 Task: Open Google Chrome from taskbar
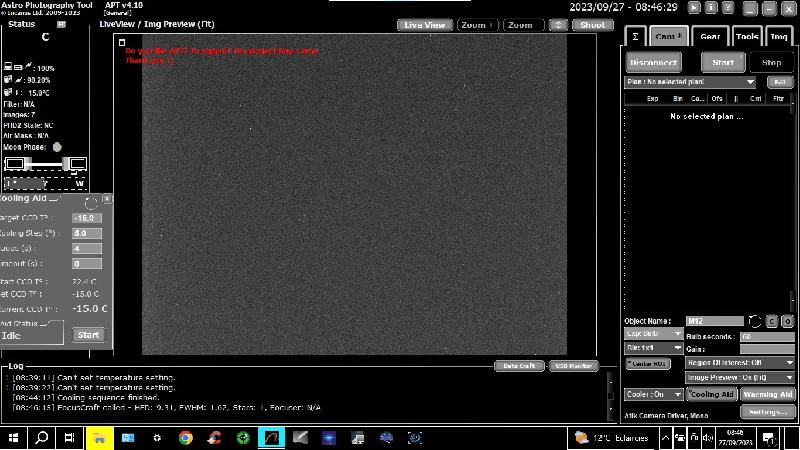pyautogui.click(x=186, y=438)
